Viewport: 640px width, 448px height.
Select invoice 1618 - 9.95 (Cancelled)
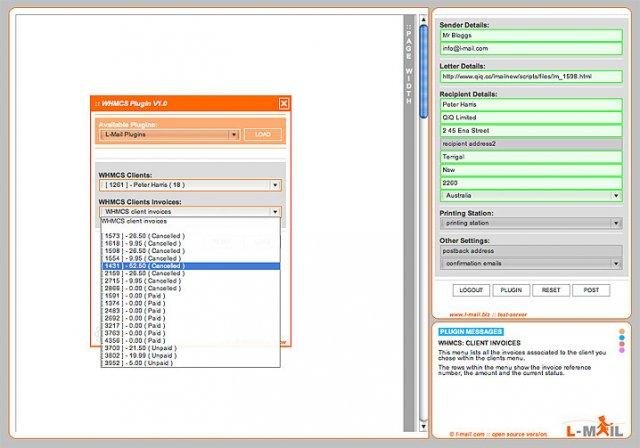(x=190, y=244)
